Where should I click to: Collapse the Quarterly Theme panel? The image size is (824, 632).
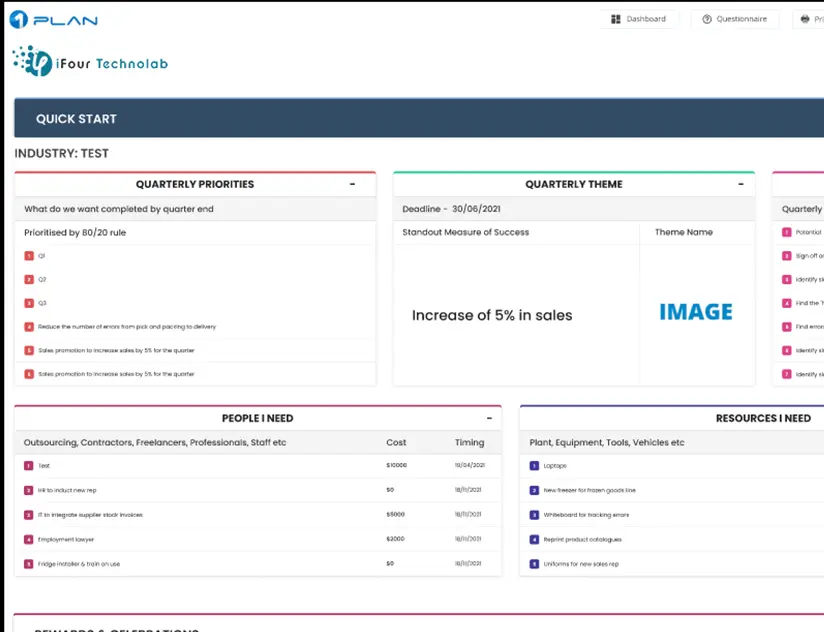741,184
